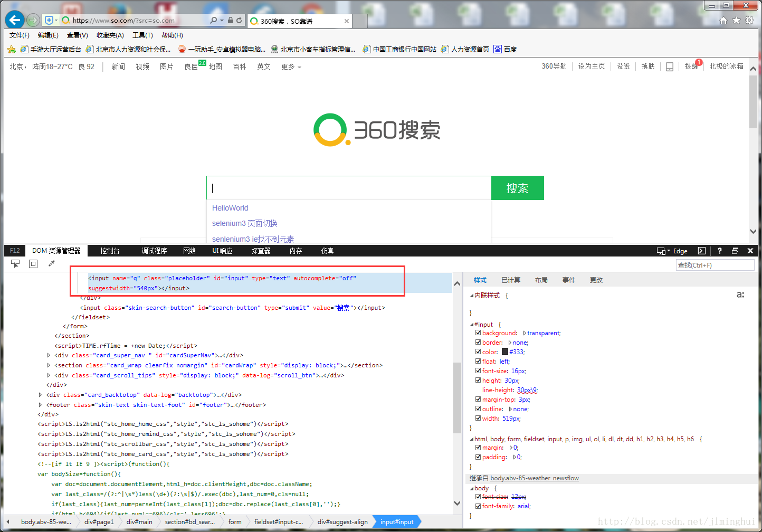Close the 360搜索 browser tab

point(347,21)
